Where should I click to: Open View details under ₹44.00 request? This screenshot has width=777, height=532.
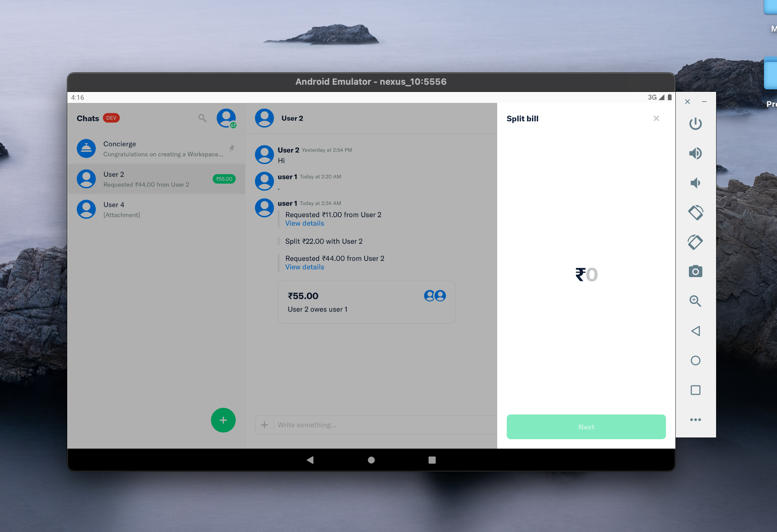click(305, 267)
